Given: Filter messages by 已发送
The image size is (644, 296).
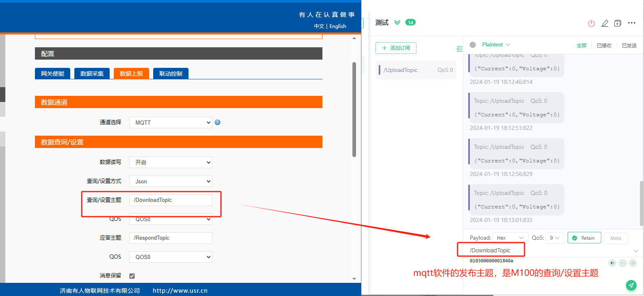Looking at the screenshot, I should tap(629, 45).
